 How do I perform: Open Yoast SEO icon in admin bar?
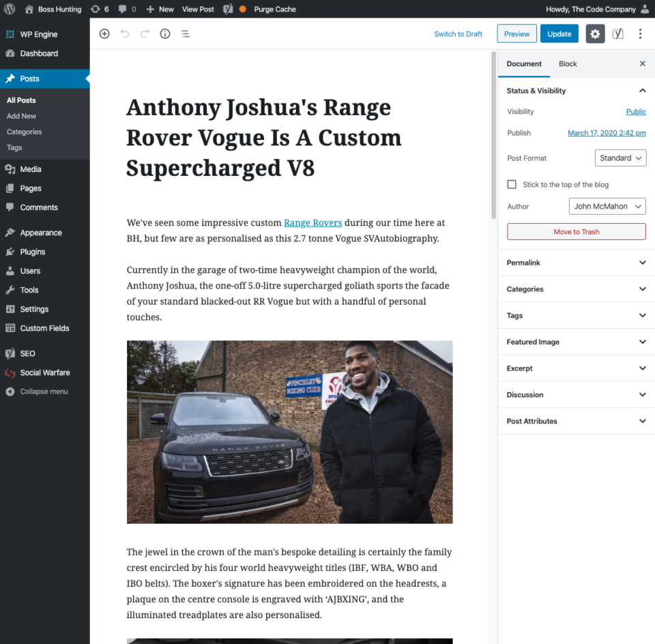[x=228, y=9]
